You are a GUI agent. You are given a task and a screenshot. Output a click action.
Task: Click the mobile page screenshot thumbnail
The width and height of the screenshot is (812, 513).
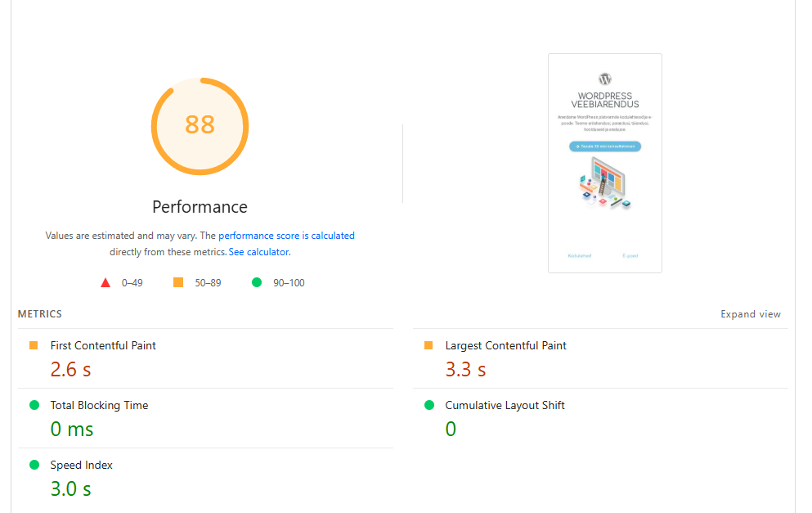click(605, 163)
